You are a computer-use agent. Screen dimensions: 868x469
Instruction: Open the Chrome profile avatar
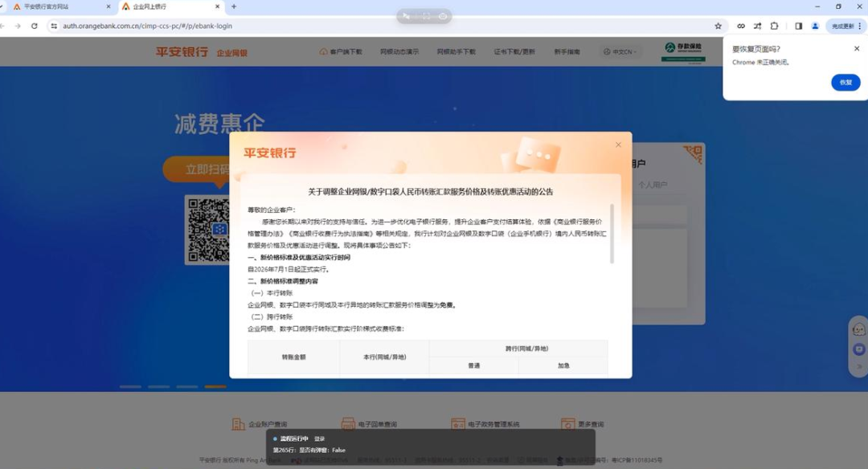[x=815, y=26]
